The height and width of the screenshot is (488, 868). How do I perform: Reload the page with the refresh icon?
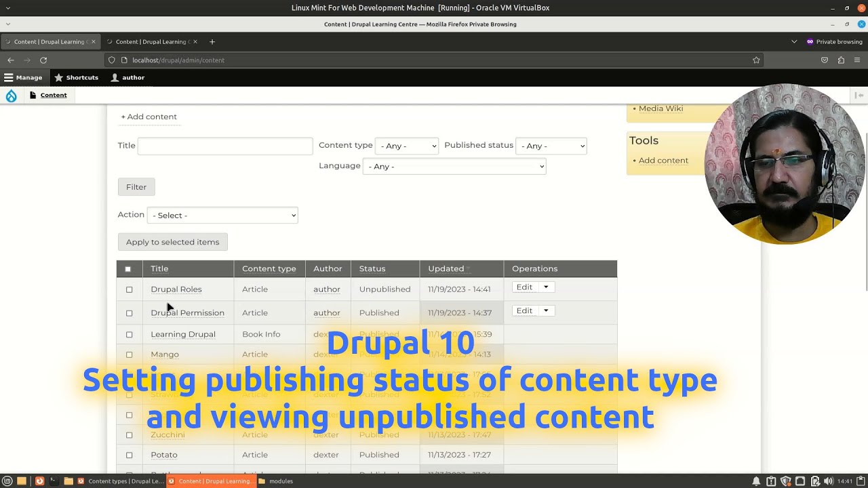click(x=43, y=60)
